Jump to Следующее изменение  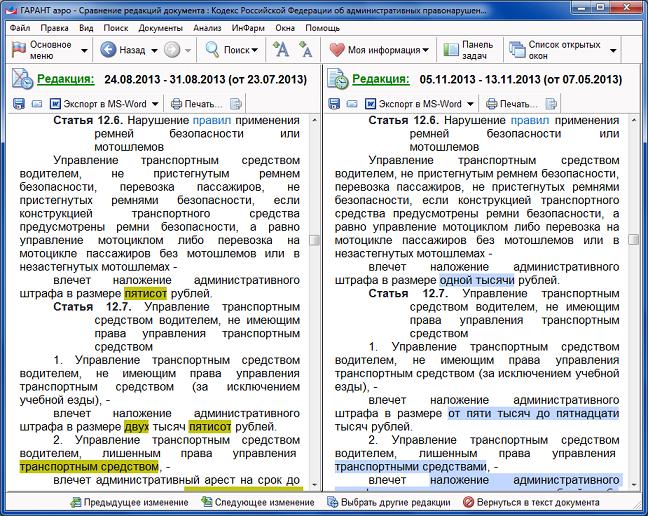coord(250,502)
